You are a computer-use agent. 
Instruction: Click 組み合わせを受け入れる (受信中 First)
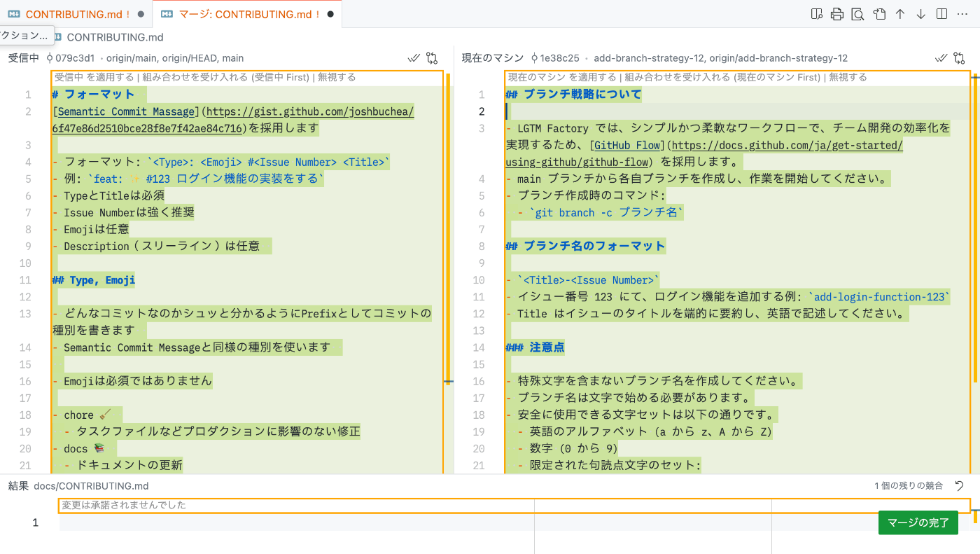point(225,77)
